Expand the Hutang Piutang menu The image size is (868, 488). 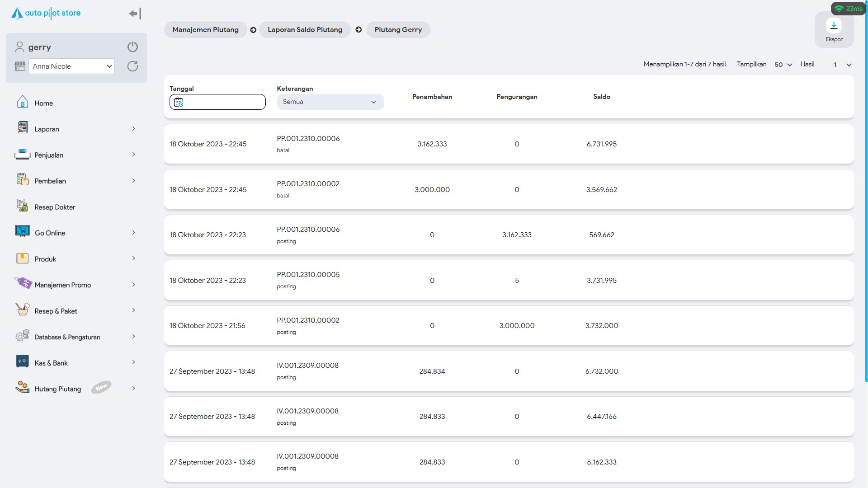pos(133,389)
